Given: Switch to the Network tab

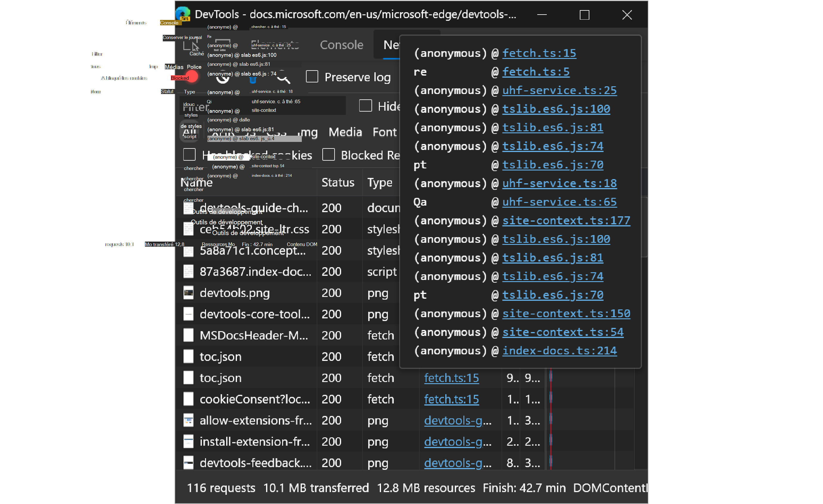Looking at the screenshot, I should [391, 44].
